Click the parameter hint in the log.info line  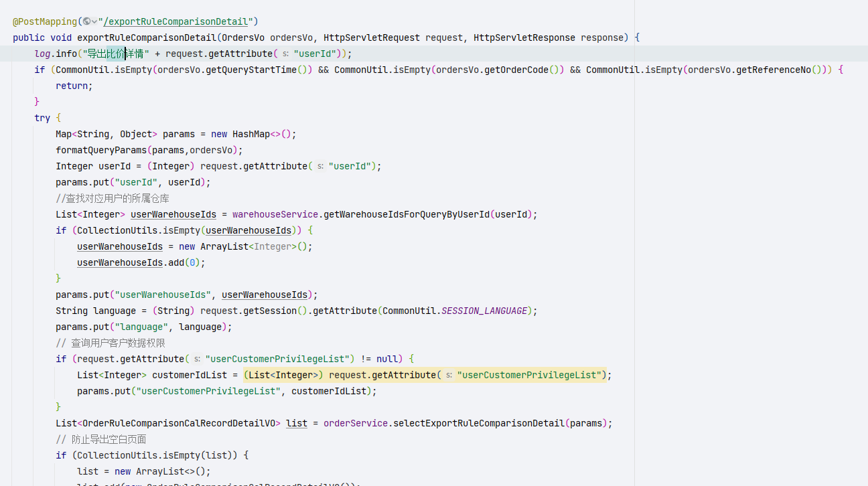pos(286,54)
